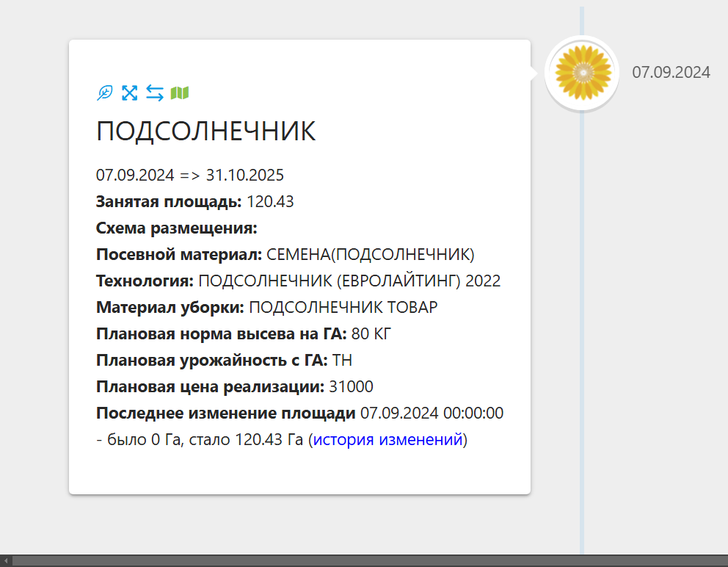The width and height of the screenshot is (728, 567).
Task: Click the blue leaf icon
Action: (105, 93)
